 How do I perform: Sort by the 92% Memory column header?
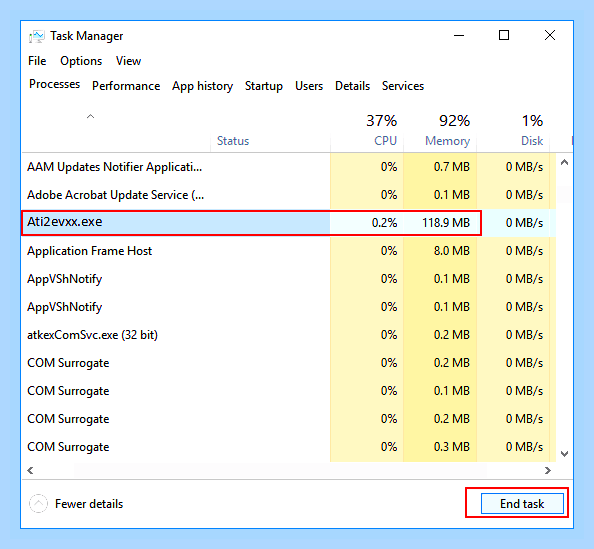tap(440, 131)
